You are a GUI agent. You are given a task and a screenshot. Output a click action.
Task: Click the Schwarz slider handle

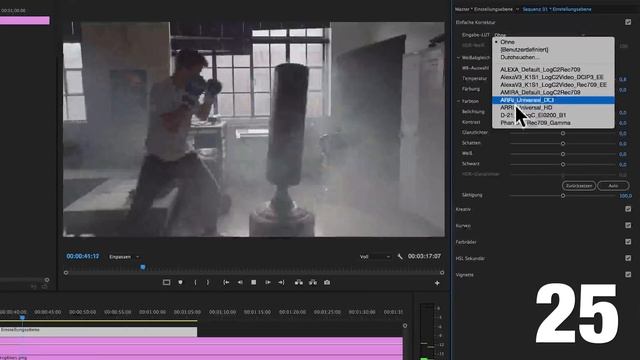click(x=563, y=164)
